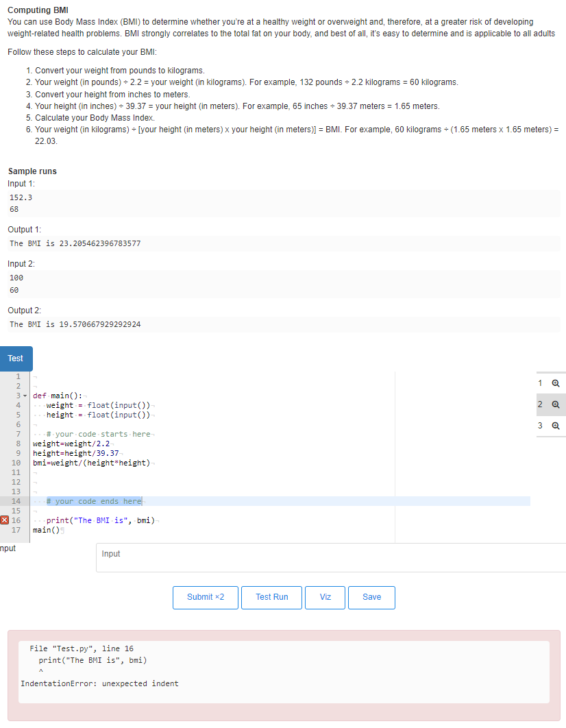Select the error indicator in the editor gutter
The image size is (566, 728).
(x=5, y=521)
